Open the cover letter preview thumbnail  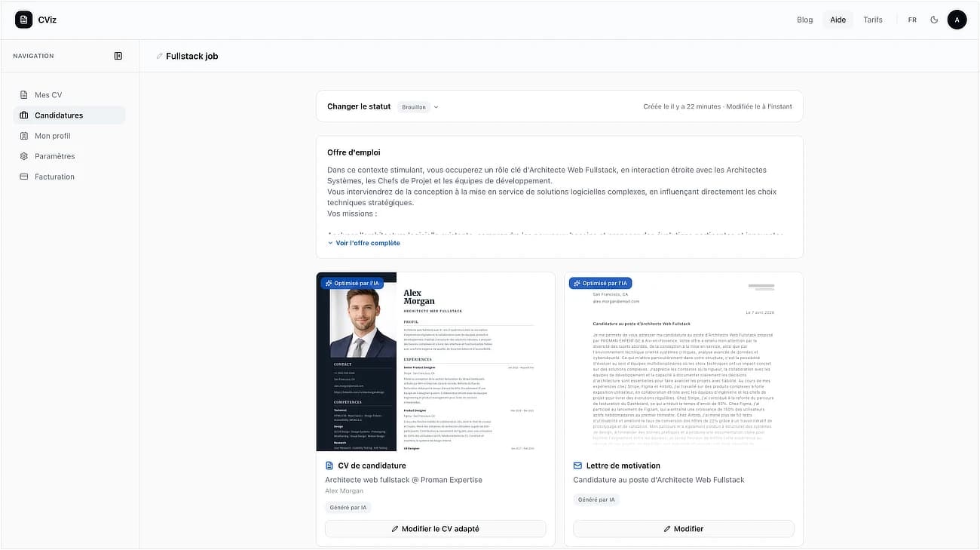click(683, 361)
